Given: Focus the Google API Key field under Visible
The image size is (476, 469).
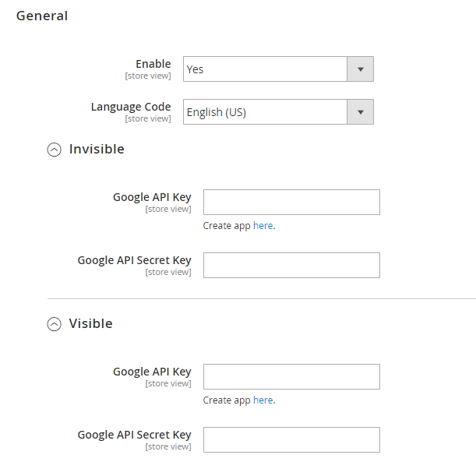Looking at the screenshot, I should click(291, 376).
